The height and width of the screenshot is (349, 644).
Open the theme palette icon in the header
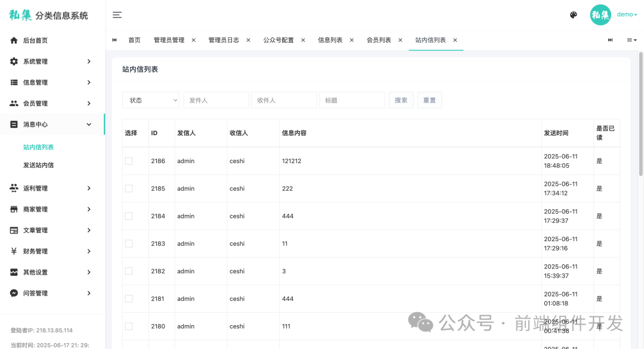point(573,15)
